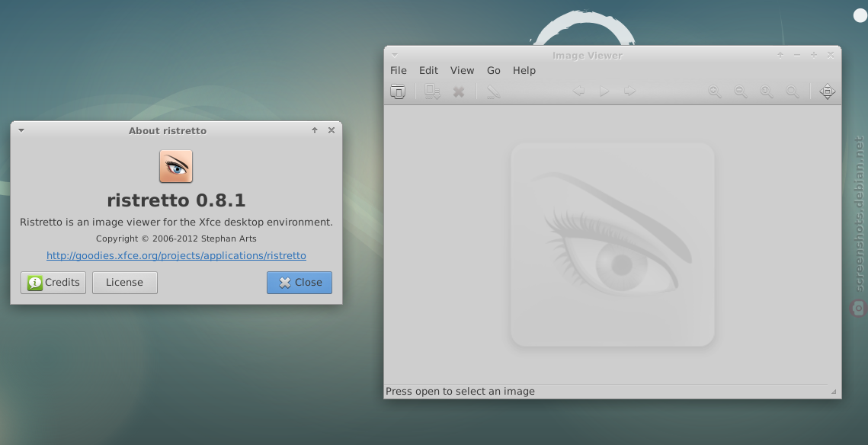This screenshot has height=445, width=868.
Task: Start slideshow with the play icon
Action: point(604,91)
